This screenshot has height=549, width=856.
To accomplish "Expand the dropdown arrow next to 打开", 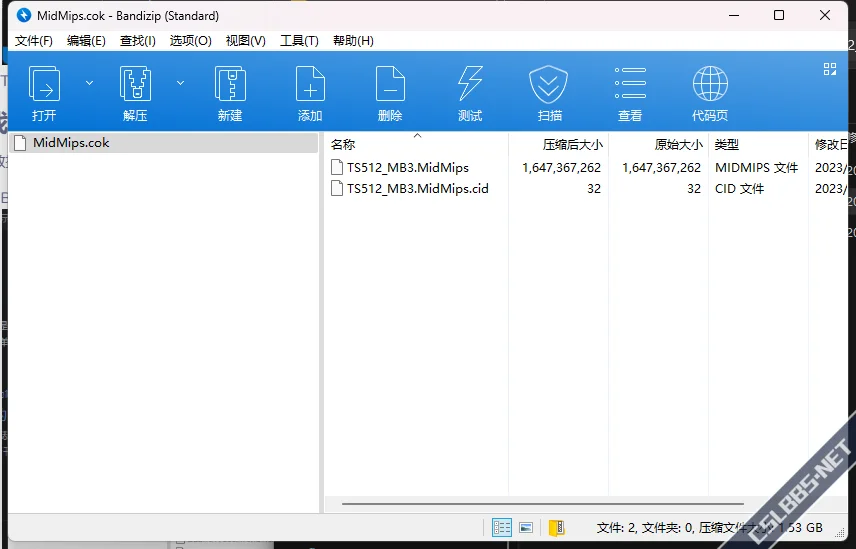I will click(90, 83).
